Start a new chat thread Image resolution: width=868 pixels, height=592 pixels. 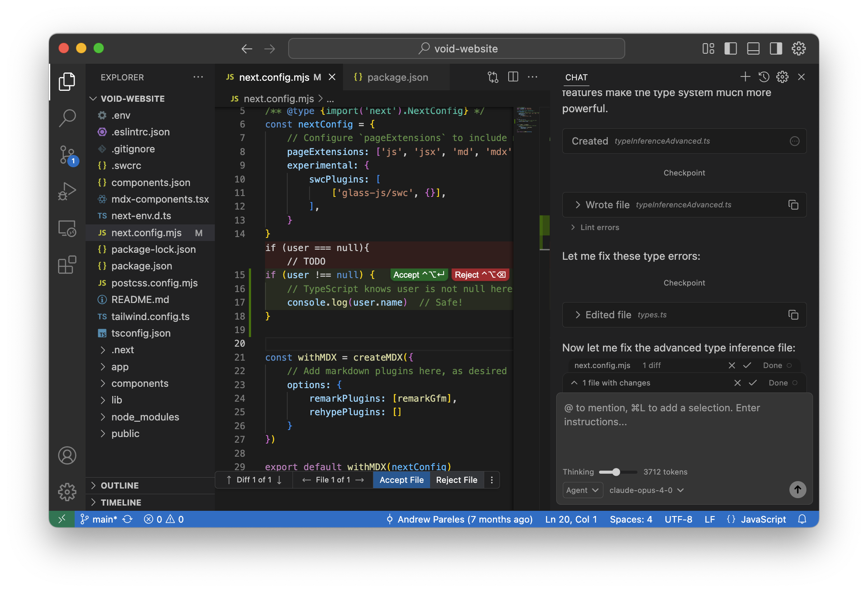(745, 77)
